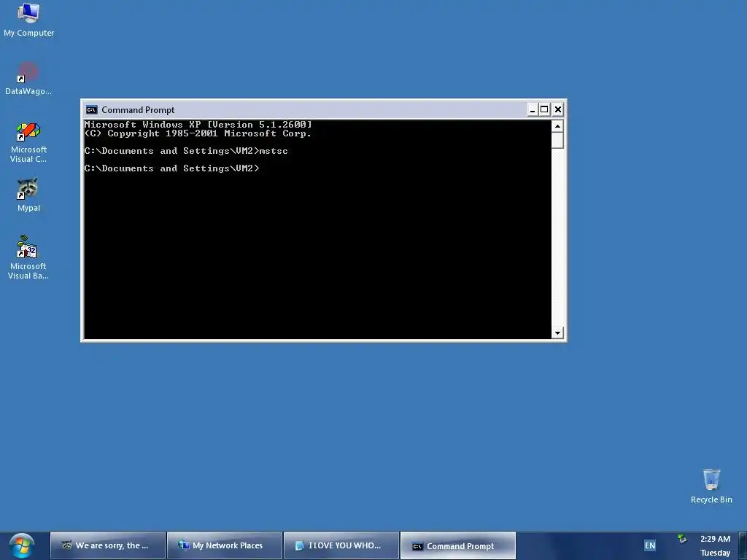Click the last empty prompt line in console
The width and height of the screenshot is (747, 560).
171,168
